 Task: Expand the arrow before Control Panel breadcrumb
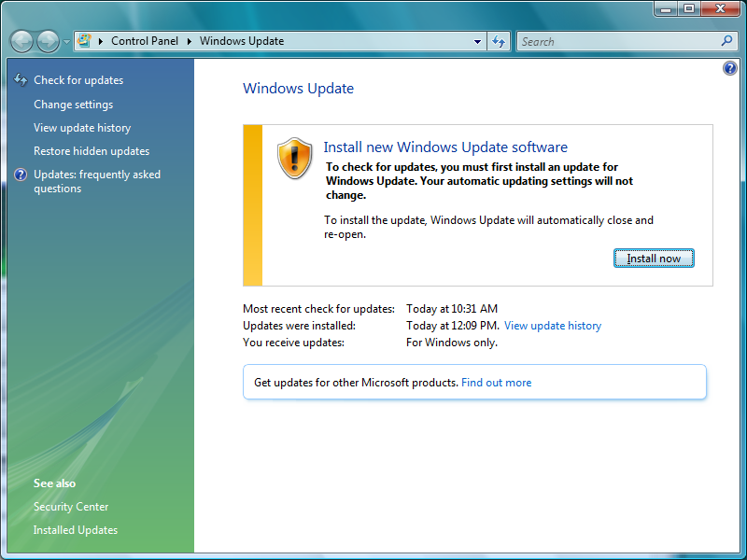click(x=101, y=41)
